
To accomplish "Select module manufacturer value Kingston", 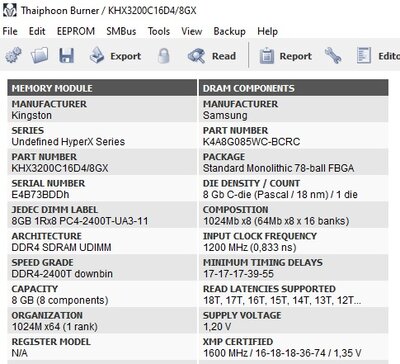I will pyautogui.click(x=32, y=116).
